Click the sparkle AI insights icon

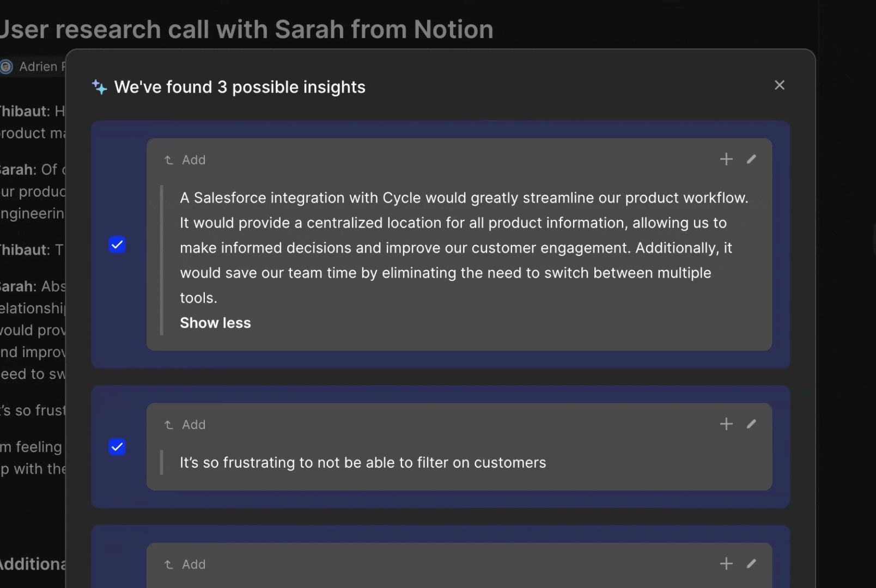click(100, 87)
